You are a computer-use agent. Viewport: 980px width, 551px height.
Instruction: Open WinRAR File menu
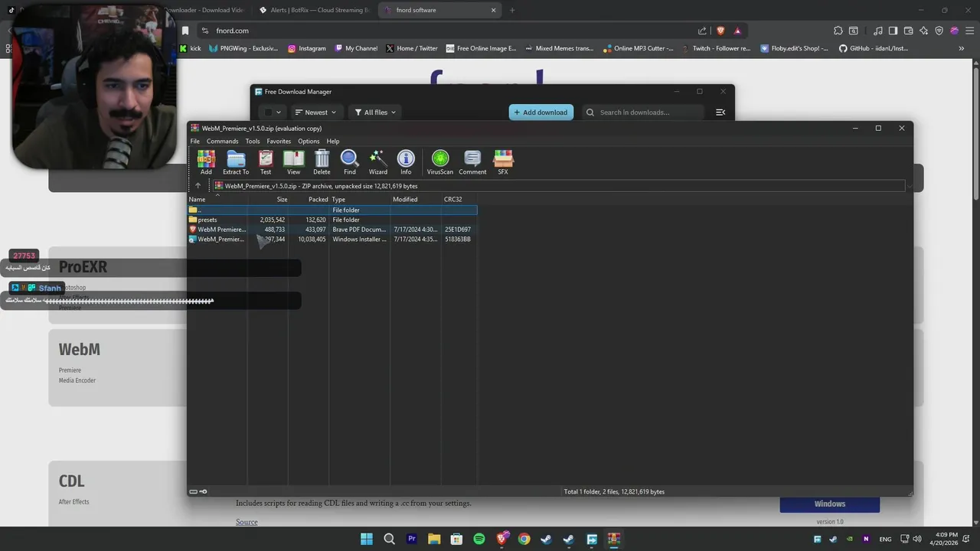[x=195, y=141]
